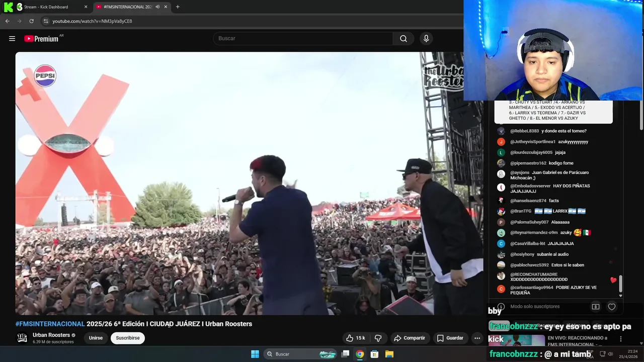The image size is (644, 362).
Task: Reload the YouTube page
Action: click(31, 21)
